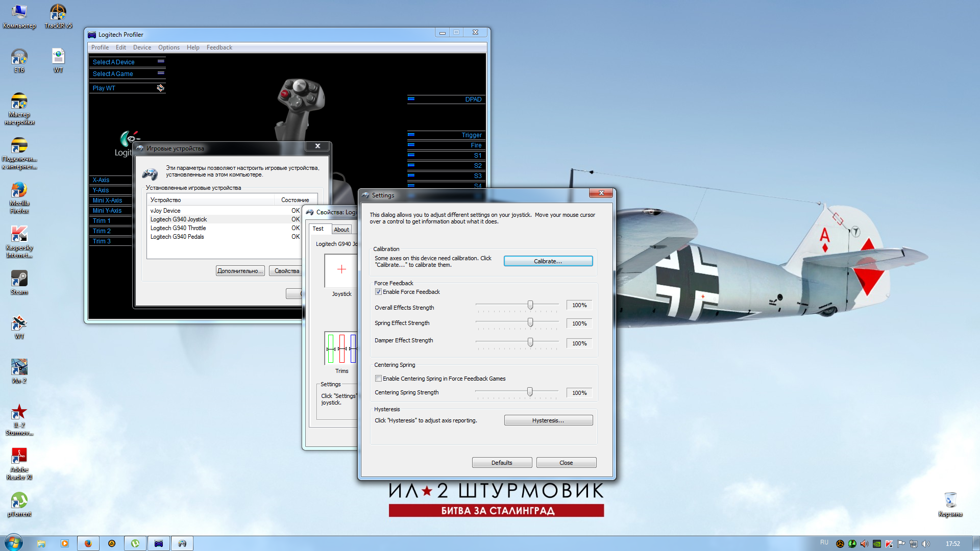Open the WT document icon on desktop
980x551 pixels.
(x=58, y=60)
